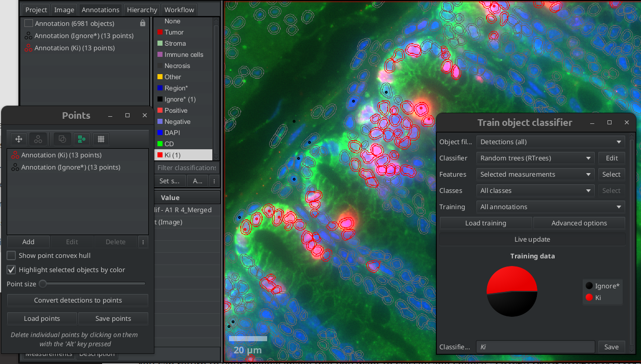Click the lock icon on Annotation row

[143, 23]
